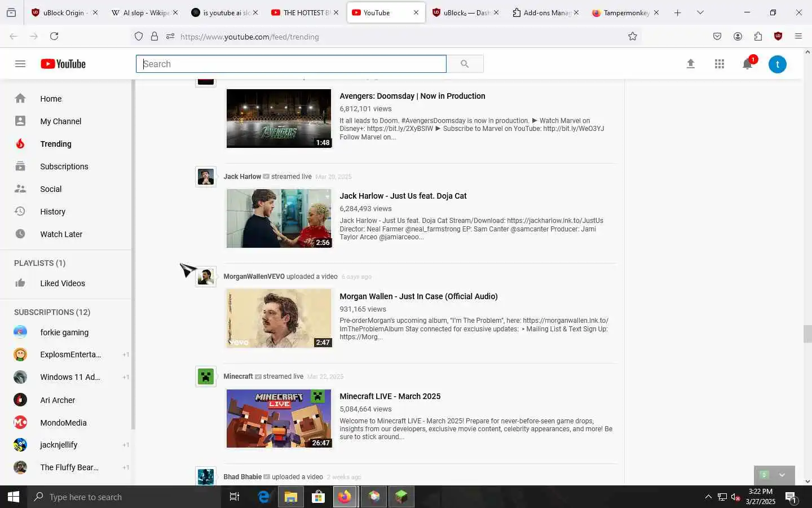Save page to Pocket icon
This screenshot has height=508, width=812.
(x=717, y=36)
